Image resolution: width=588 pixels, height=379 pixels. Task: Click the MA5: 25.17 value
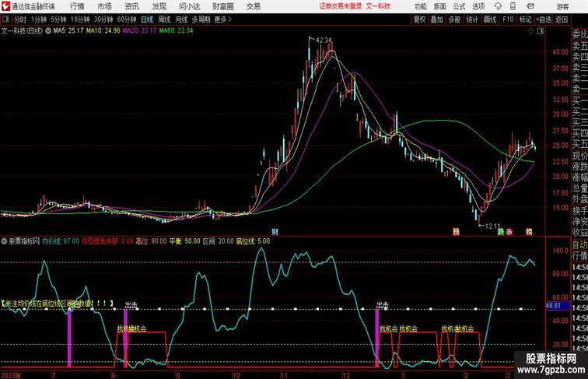[68, 30]
